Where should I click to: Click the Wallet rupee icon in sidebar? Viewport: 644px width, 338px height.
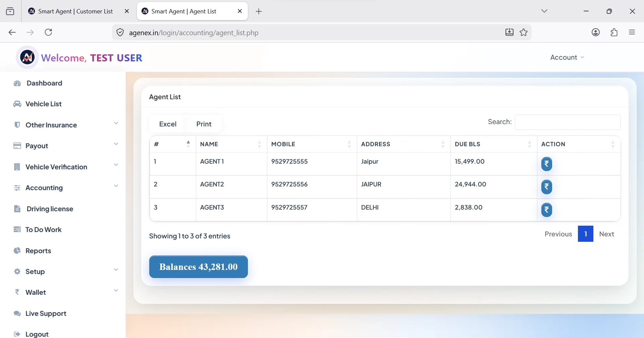tap(17, 292)
